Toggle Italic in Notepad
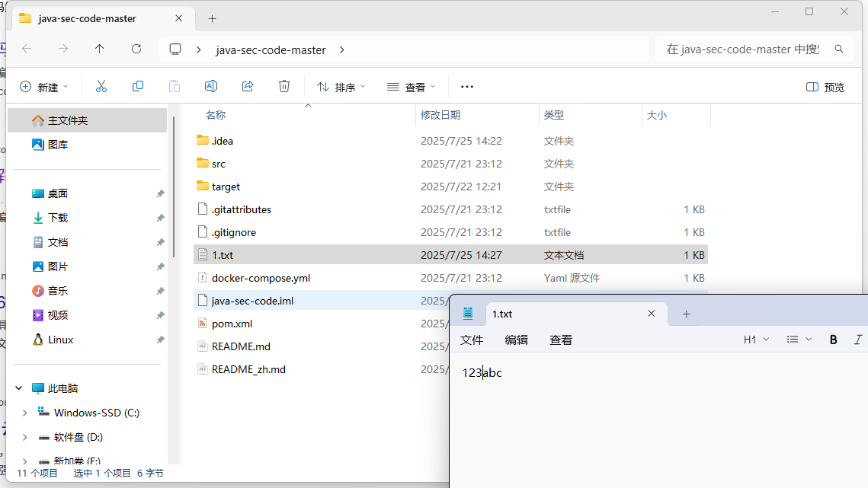The image size is (868, 488). [x=858, y=340]
